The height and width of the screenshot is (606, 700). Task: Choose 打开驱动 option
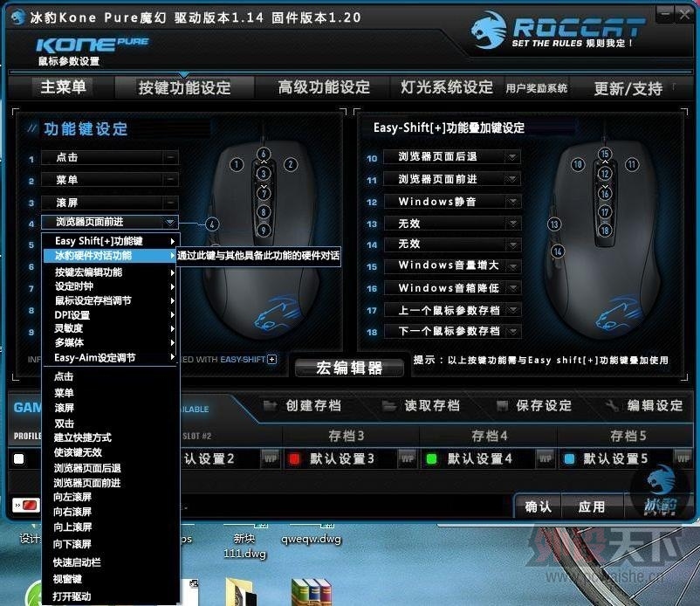tap(72, 596)
